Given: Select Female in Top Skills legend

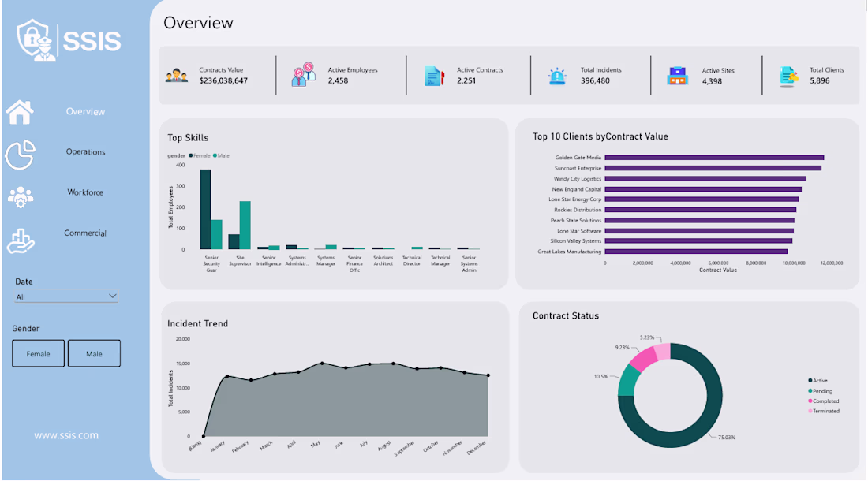Looking at the screenshot, I should tap(200, 156).
